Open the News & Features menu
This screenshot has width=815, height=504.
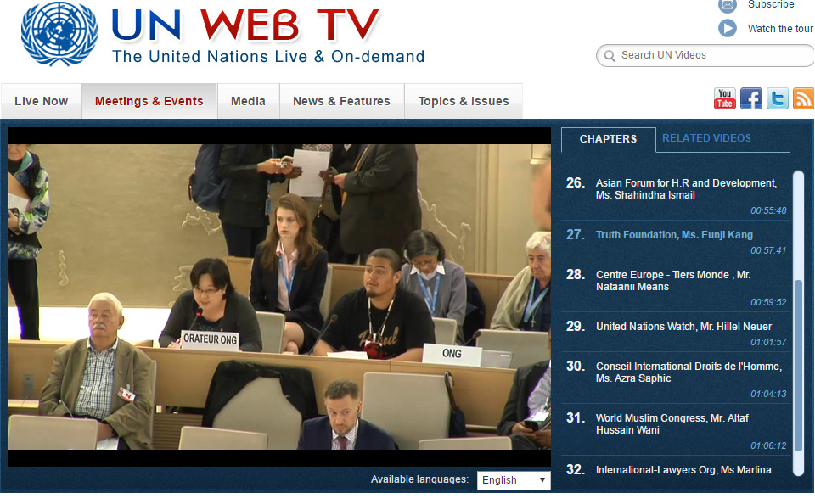click(341, 101)
